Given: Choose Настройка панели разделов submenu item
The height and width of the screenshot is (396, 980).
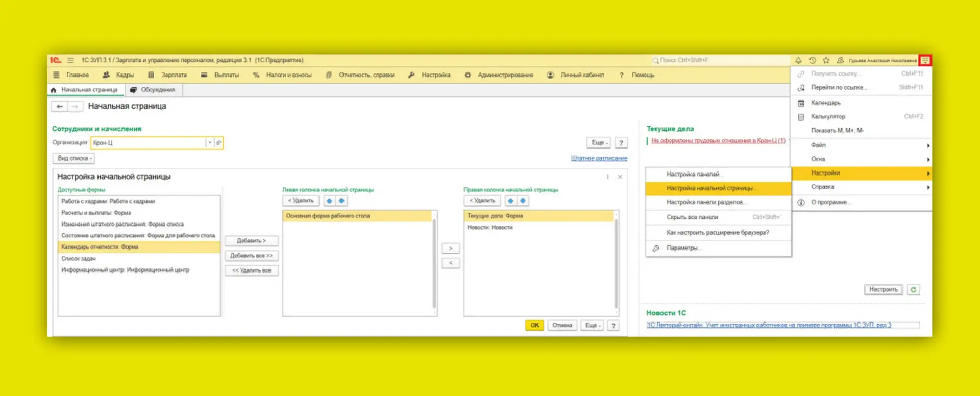Looking at the screenshot, I should click(719, 202).
